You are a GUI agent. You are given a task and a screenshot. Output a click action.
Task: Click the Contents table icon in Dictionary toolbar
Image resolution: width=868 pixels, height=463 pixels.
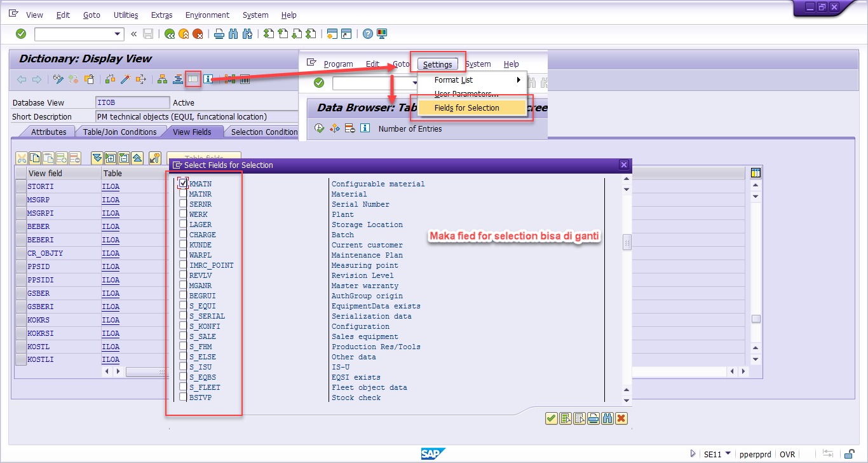pos(193,79)
